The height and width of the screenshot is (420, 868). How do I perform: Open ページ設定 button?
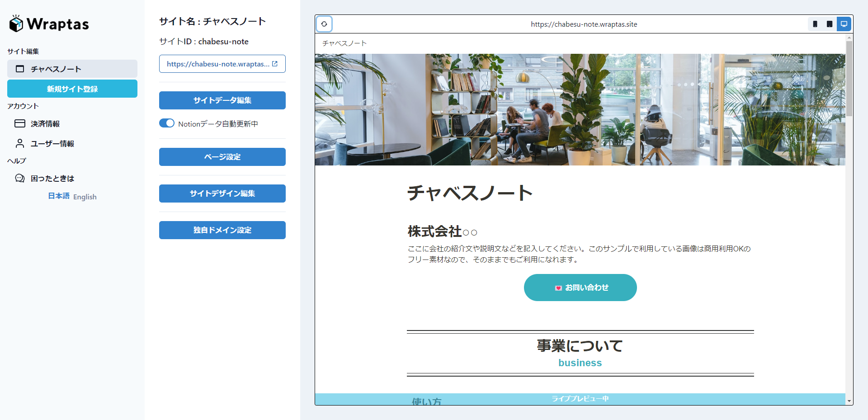coord(222,157)
